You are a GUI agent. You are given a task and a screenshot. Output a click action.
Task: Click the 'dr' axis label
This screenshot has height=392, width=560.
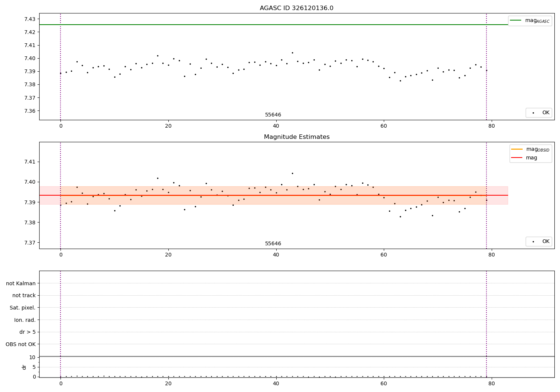click(24, 367)
